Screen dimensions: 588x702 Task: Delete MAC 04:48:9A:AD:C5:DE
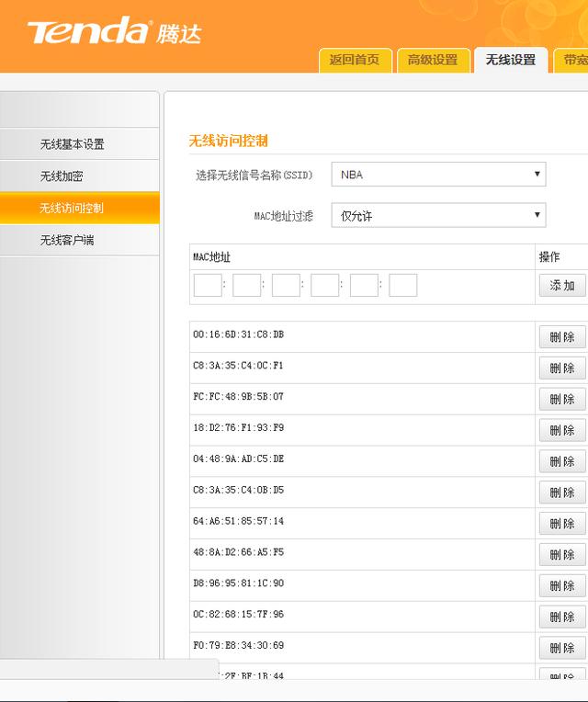tap(562, 461)
